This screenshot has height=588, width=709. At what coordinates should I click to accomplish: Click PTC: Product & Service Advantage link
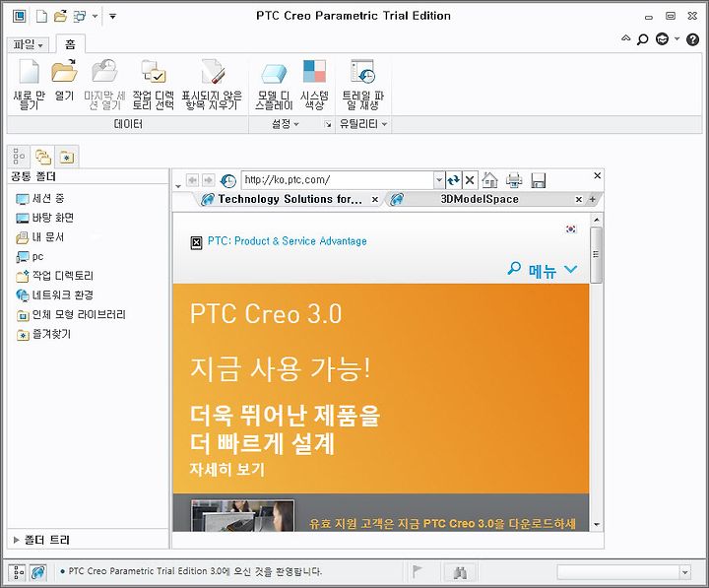coord(288,241)
